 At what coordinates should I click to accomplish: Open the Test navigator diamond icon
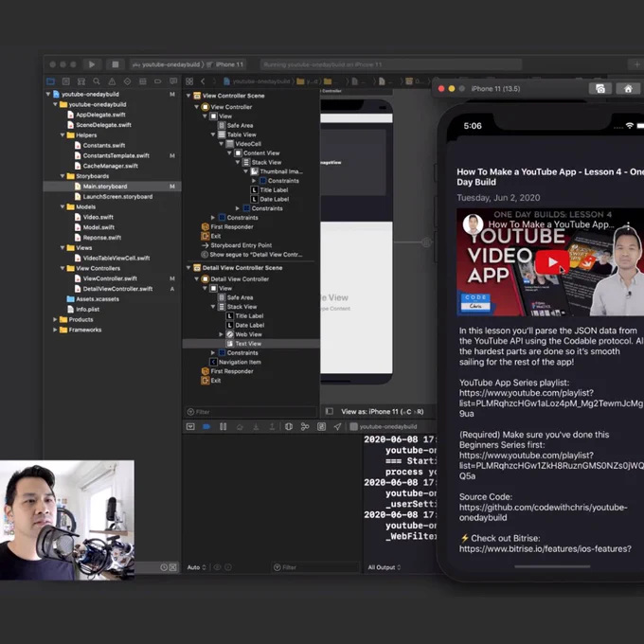click(127, 81)
